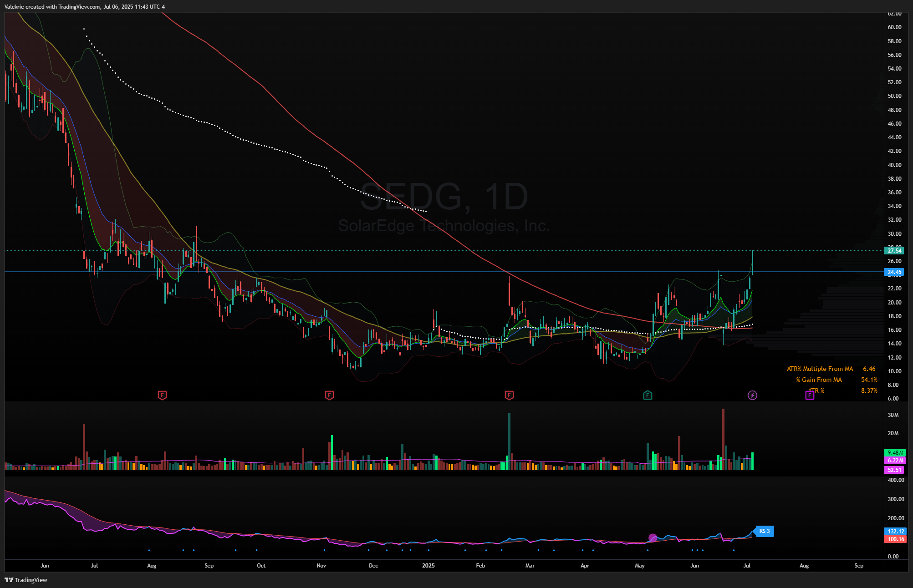Click the tall teal volume bar in February
The height and width of the screenshot is (588, 913).
509,441
